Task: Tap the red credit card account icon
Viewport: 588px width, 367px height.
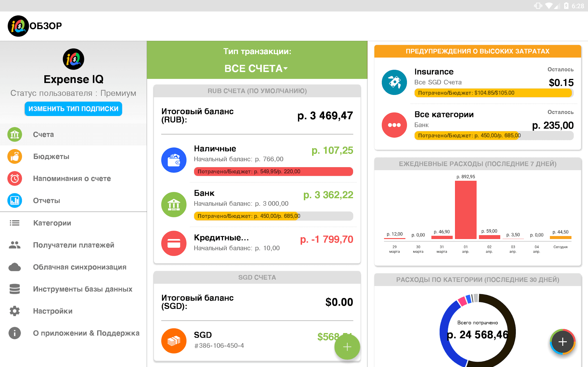Action: (x=174, y=243)
